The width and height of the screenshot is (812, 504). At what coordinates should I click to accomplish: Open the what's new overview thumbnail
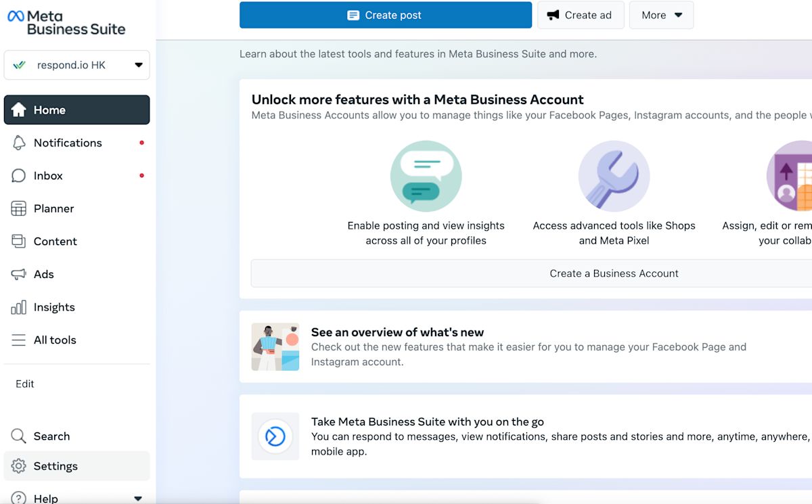coord(275,347)
